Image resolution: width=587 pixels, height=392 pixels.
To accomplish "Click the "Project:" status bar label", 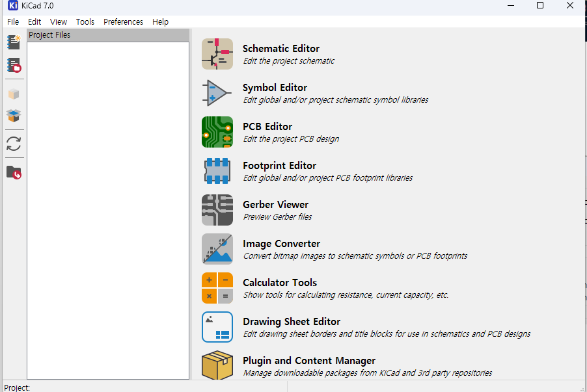I will click(17, 388).
